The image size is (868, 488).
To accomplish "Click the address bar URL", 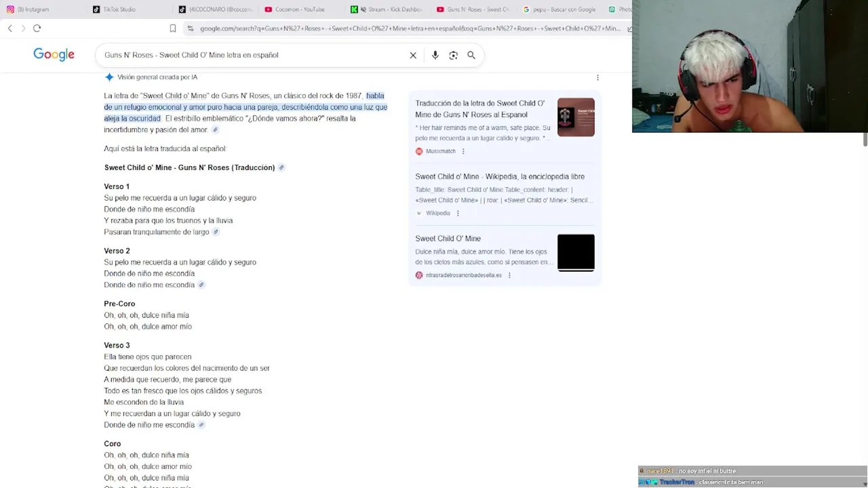I will click(x=410, y=28).
